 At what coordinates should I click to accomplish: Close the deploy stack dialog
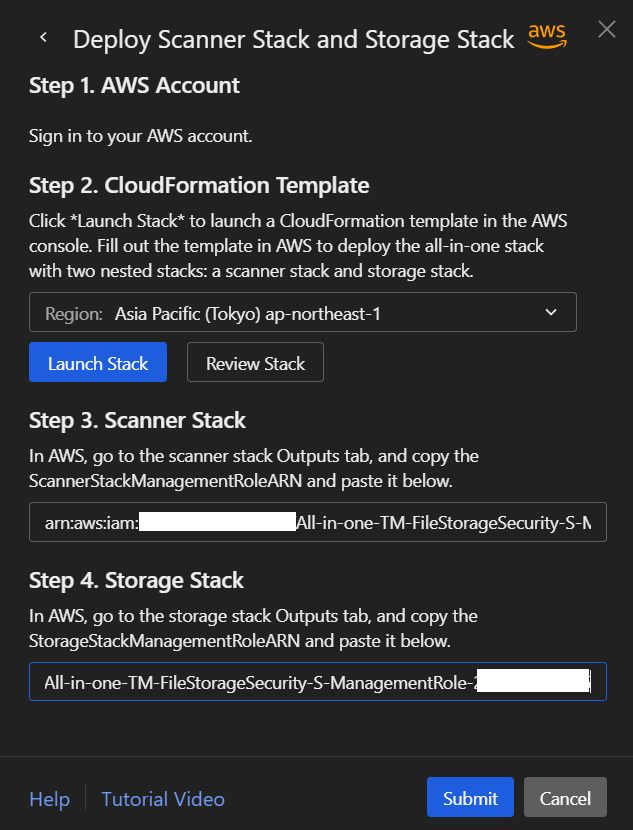[x=606, y=29]
